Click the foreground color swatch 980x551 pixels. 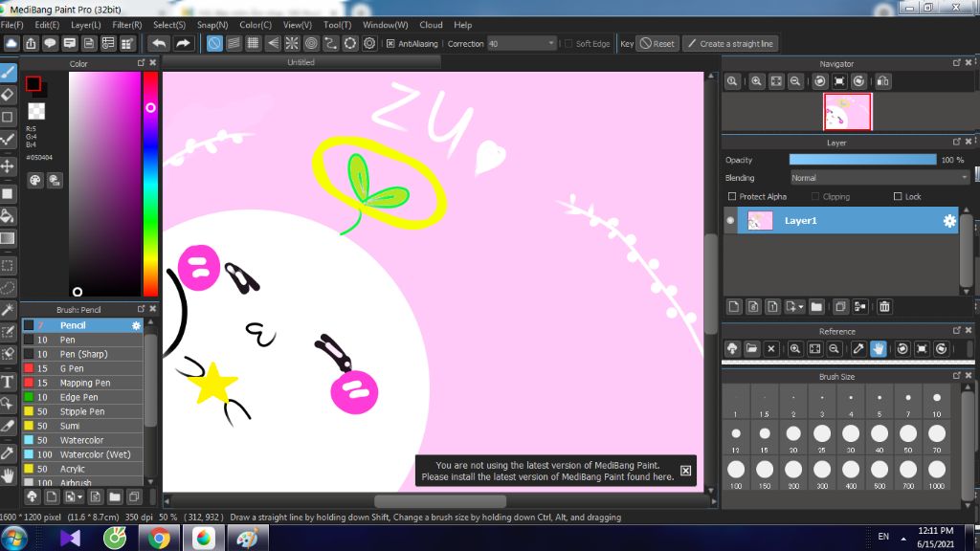click(x=33, y=84)
